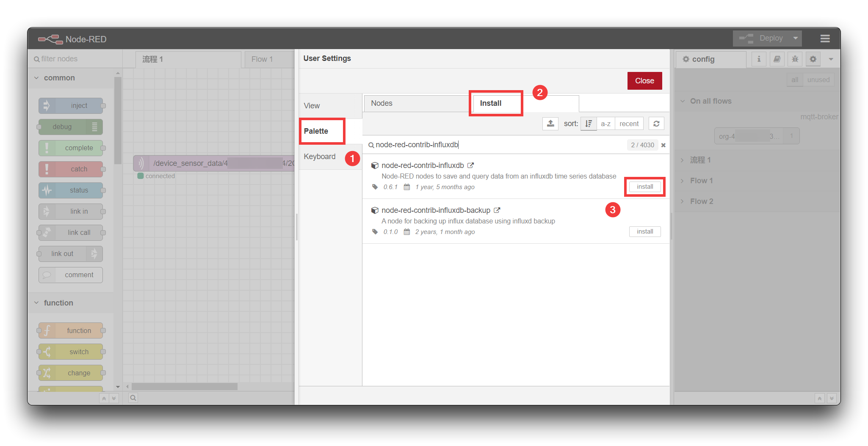Screen dimensions: 868x446
Task: Select the switch node in palette
Action: [71, 352]
